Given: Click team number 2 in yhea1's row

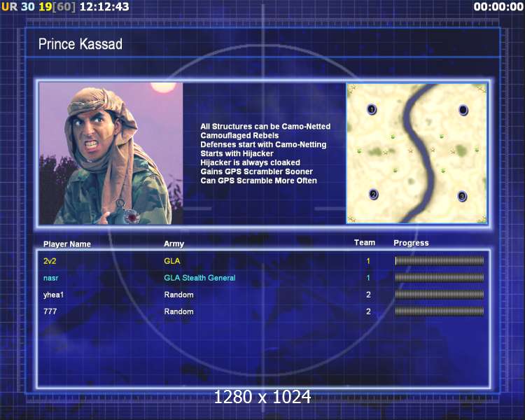Looking at the screenshot, I should click(368, 295).
